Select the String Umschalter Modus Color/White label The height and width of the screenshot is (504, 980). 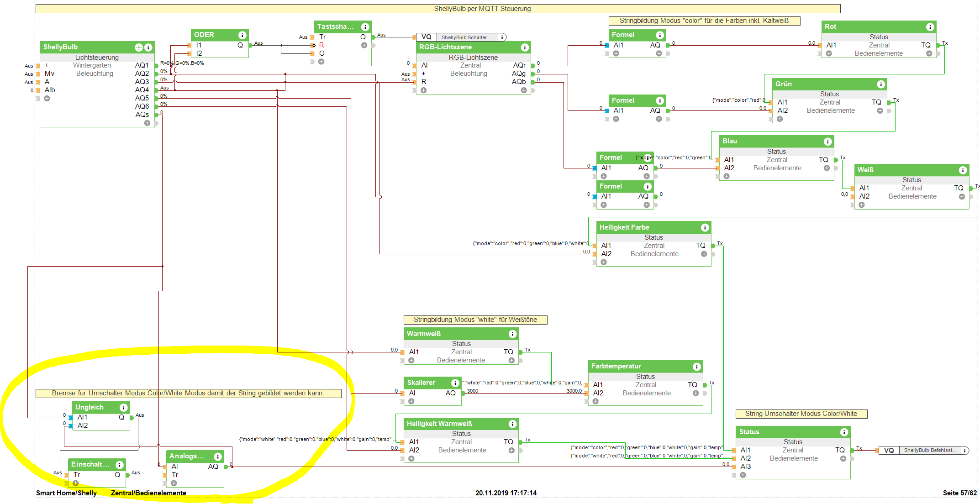(801, 414)
